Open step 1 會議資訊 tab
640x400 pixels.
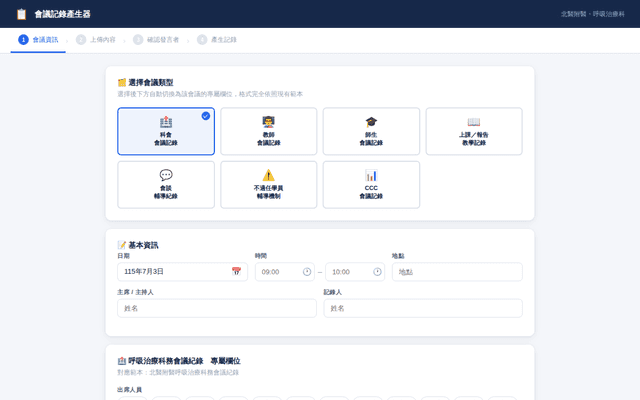[38, 40]
